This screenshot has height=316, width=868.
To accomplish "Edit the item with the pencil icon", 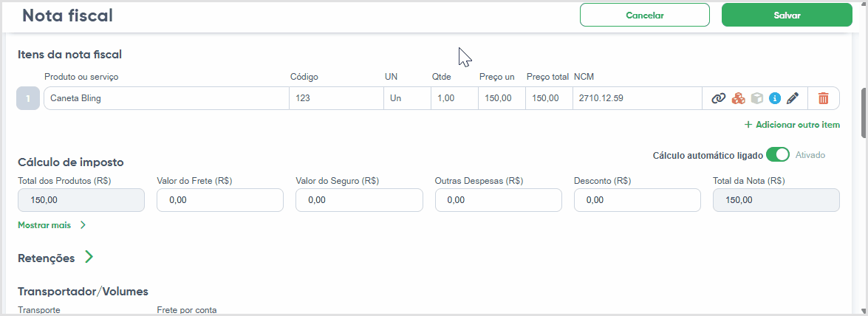I will (793, 98).
